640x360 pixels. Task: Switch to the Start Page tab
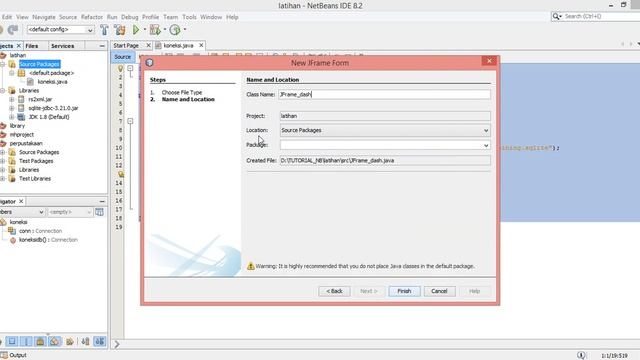[x=126, y=45]
